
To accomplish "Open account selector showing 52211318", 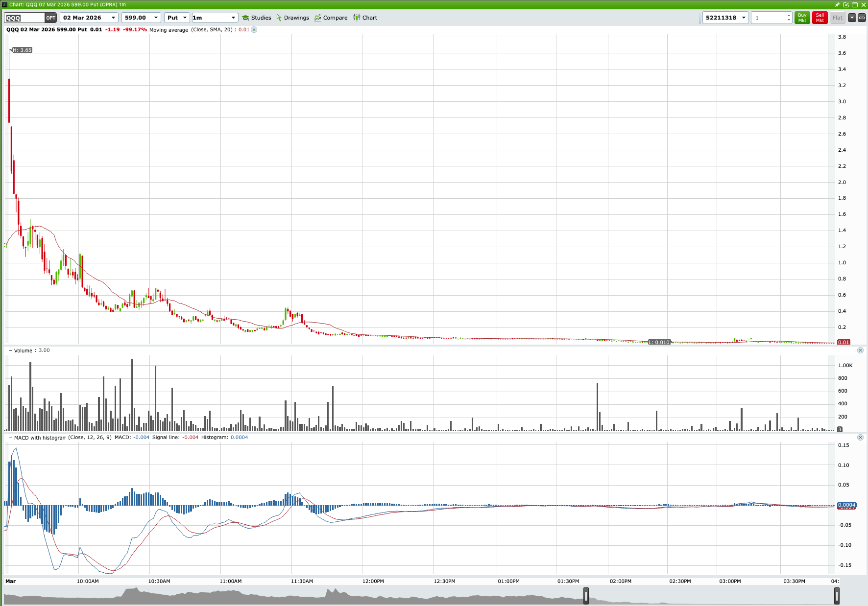I will point(725,18).
